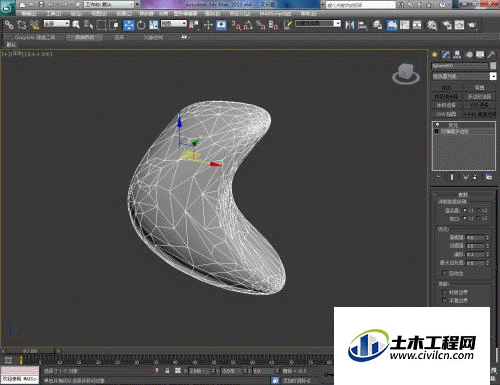Toggle the Percent Snap icon

(260, 25)
